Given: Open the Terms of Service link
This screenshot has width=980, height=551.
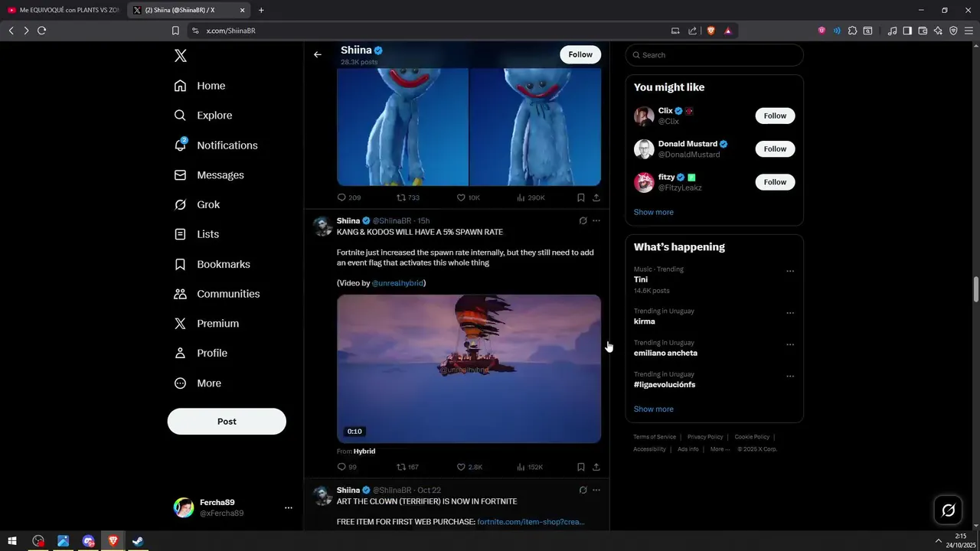Looking at the screenshot, I should pos(655,437).
